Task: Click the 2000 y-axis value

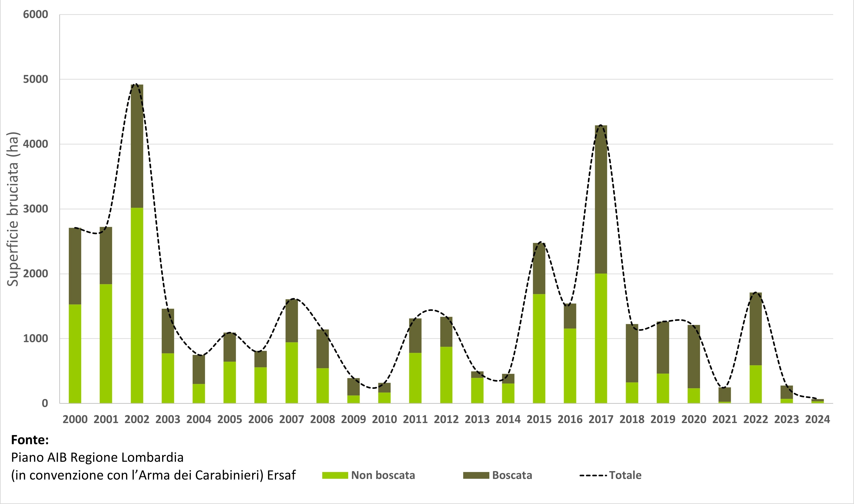Action: [36, 274]
